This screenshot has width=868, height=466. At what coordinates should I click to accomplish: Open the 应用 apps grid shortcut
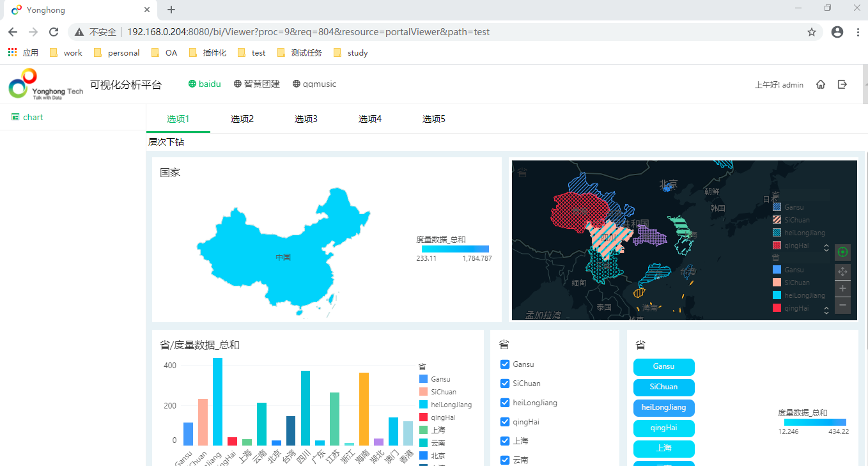tap(23, 53)
